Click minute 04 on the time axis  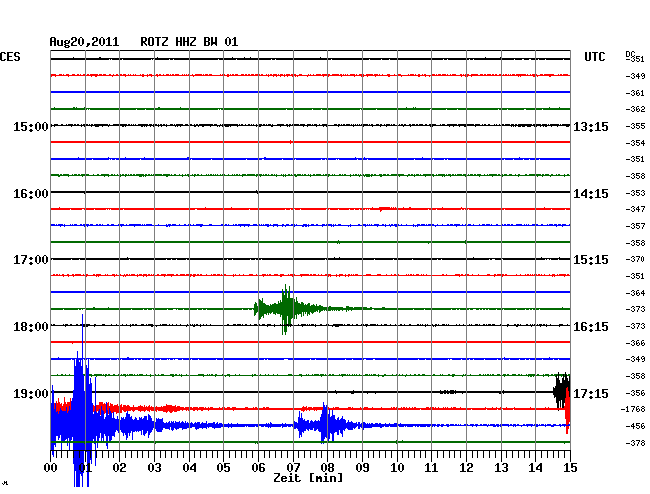[189, 467]
